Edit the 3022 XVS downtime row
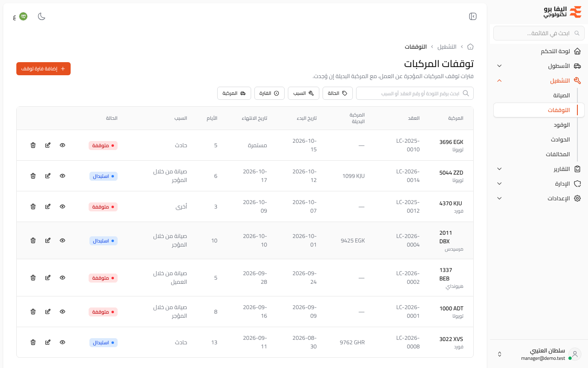 [x=48, y=342]
